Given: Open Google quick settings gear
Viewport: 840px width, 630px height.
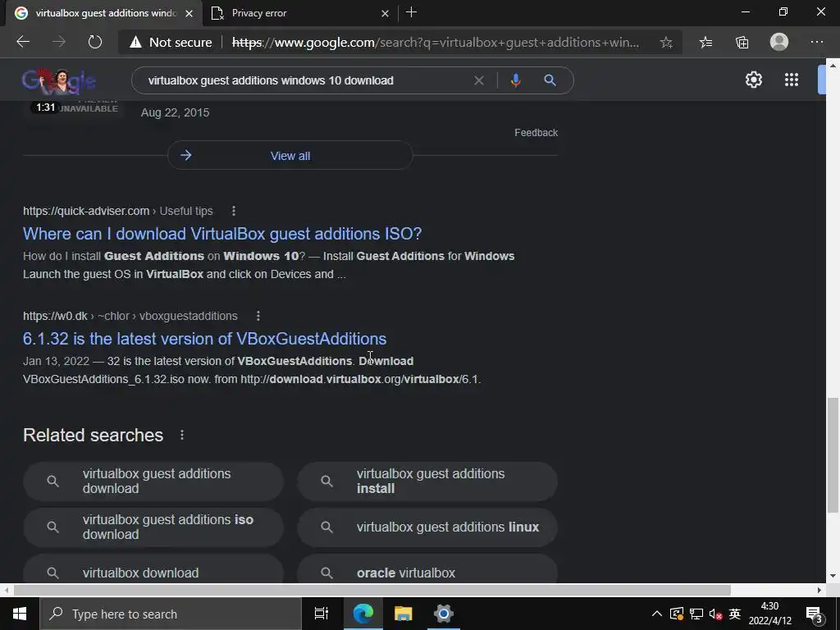Looking at the screenshot, I should (x=754, y=80).
